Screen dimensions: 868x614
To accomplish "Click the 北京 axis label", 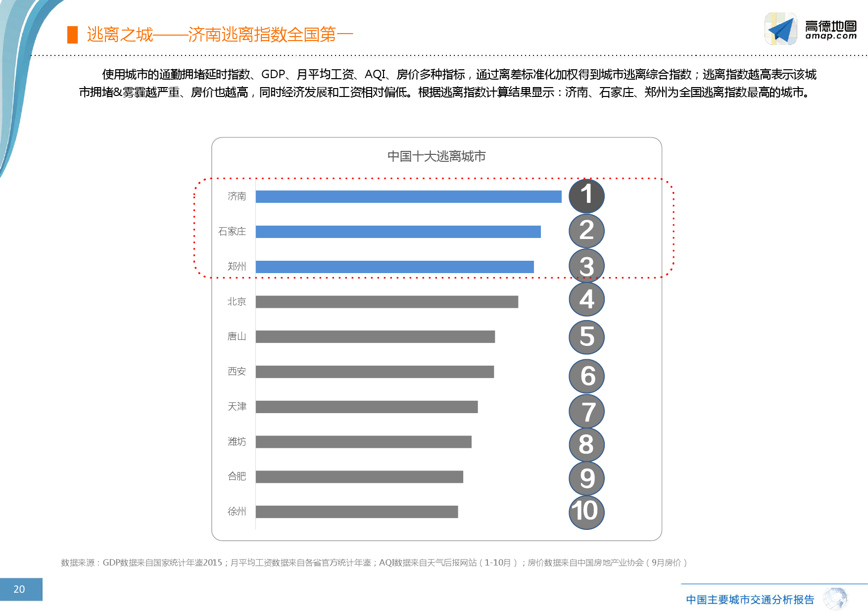I will tap(237, 302).
